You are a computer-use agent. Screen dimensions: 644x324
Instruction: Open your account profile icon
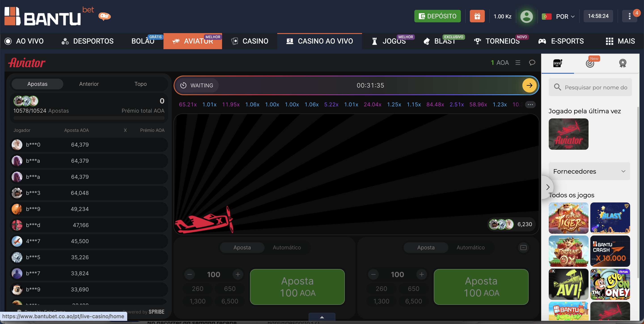click(527, 16)
